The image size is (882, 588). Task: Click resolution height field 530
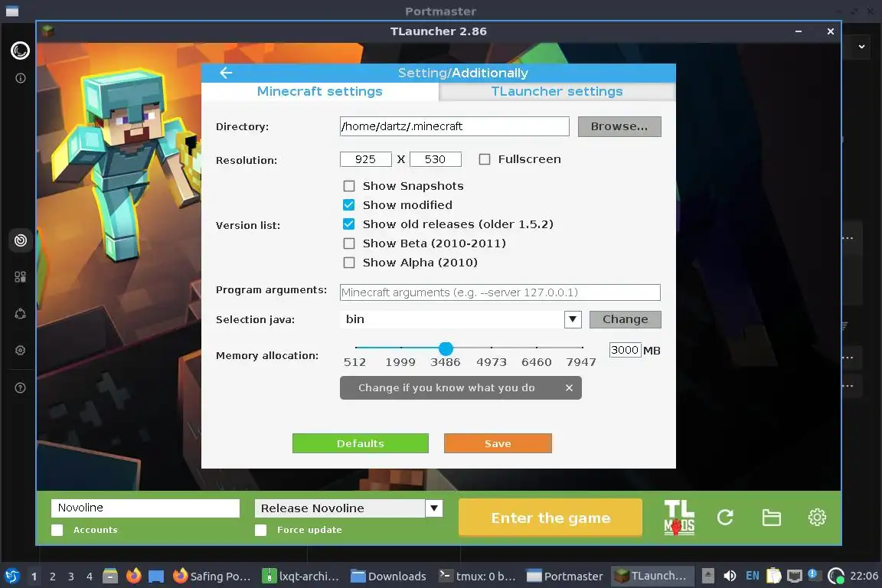coord(436,159)
